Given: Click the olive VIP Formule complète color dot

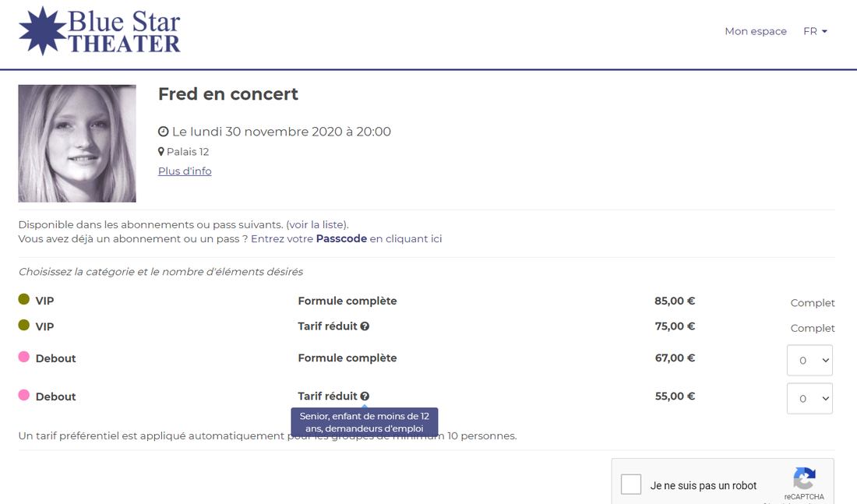Looking at the screenshot, I should point(24,299).
